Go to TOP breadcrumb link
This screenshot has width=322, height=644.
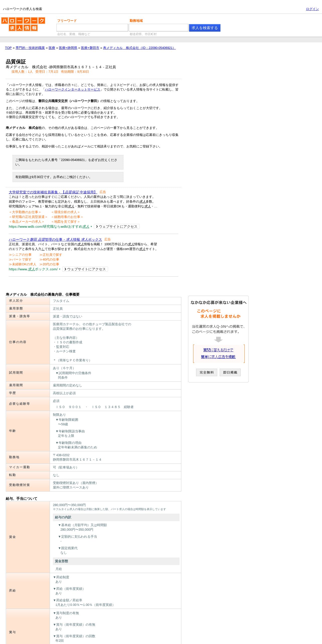pyautogui.click(x=8, y=48)
